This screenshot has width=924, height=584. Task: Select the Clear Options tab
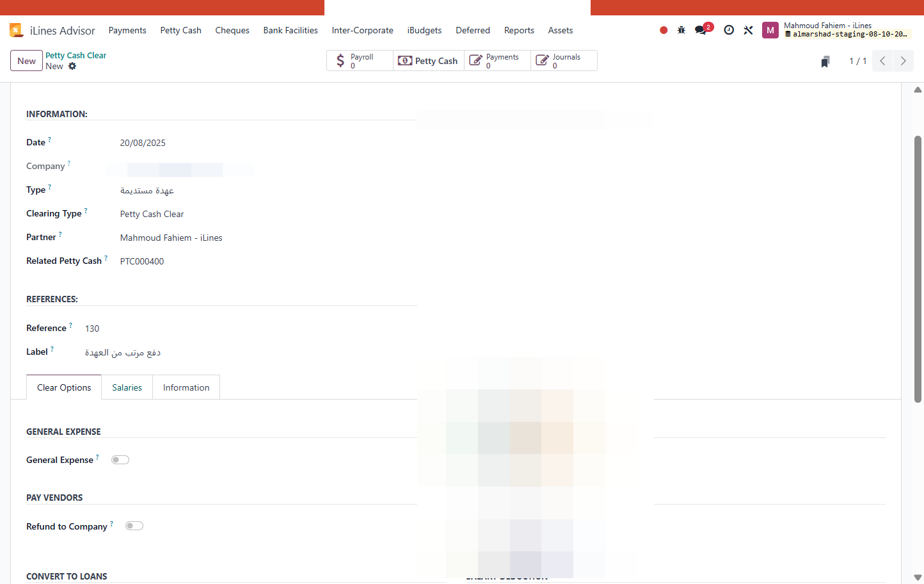coord(64,387)
